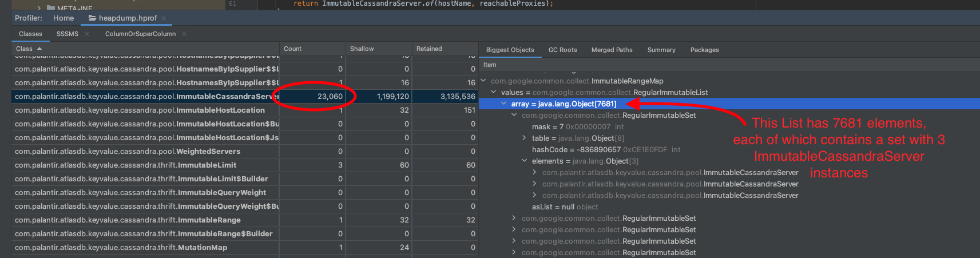Open the Merged Paths tab
The width and height of the screenshot is (980, 258).
[x=612, y=50]
